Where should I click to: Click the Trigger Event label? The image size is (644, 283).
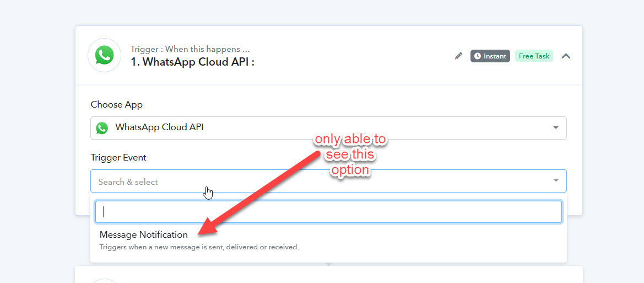pyautogui.click(x=118, y=157)
